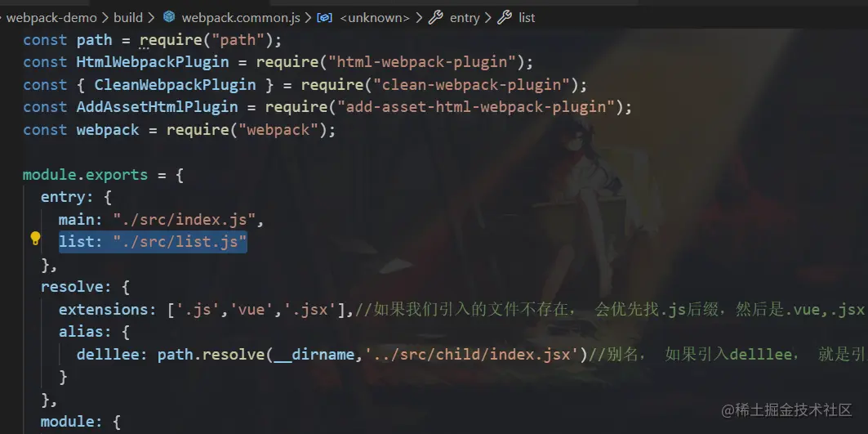Place cursor on the module.exports line
The height and width of the screenshot is (434, 868).
(x=103, y=175)
